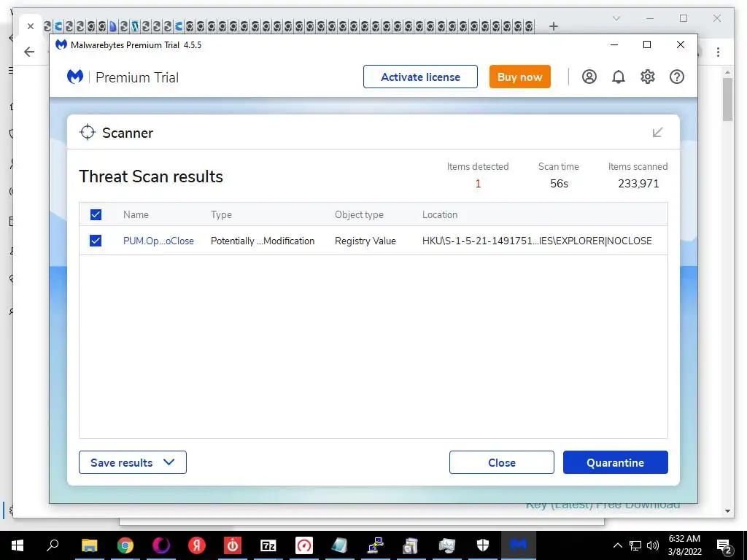
Task: Expand the Save results dropdown
Action: [x=133, y=462]
